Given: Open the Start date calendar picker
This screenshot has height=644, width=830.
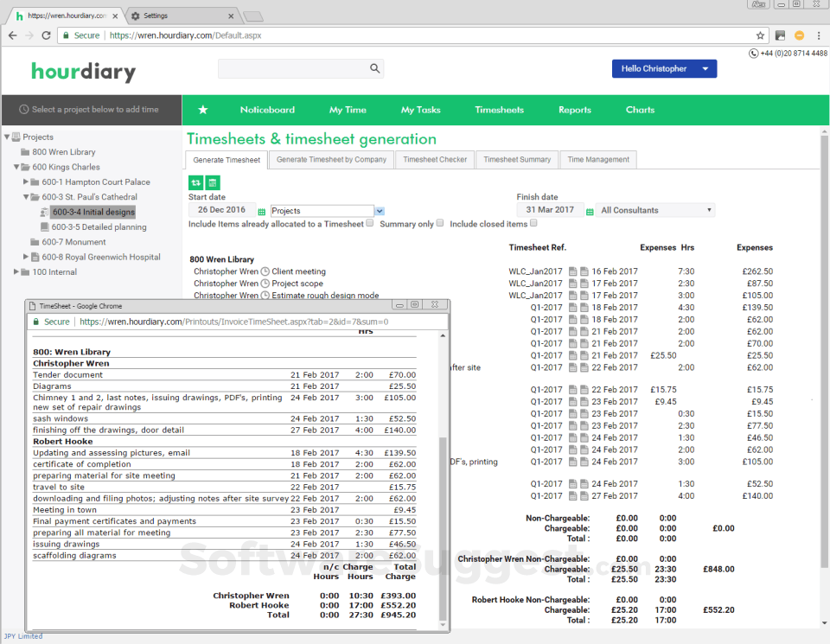Looking at the screenshot, I should pyautogui.click(x=261, y=212).
